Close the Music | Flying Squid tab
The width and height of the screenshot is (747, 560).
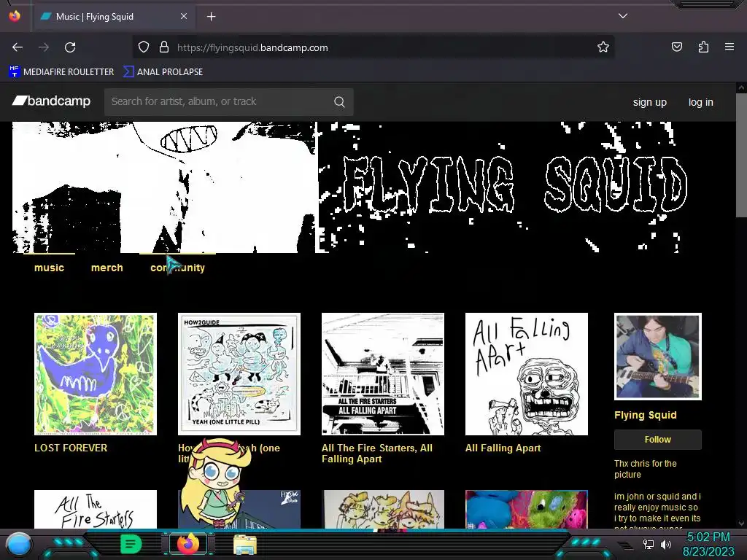pyautogui.click(x=183, y=16)
